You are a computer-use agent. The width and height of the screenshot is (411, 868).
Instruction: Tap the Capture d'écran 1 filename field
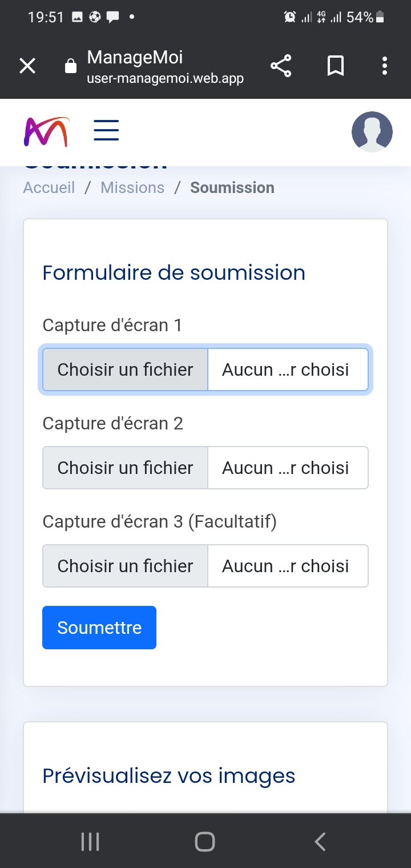tap(287, 369)
